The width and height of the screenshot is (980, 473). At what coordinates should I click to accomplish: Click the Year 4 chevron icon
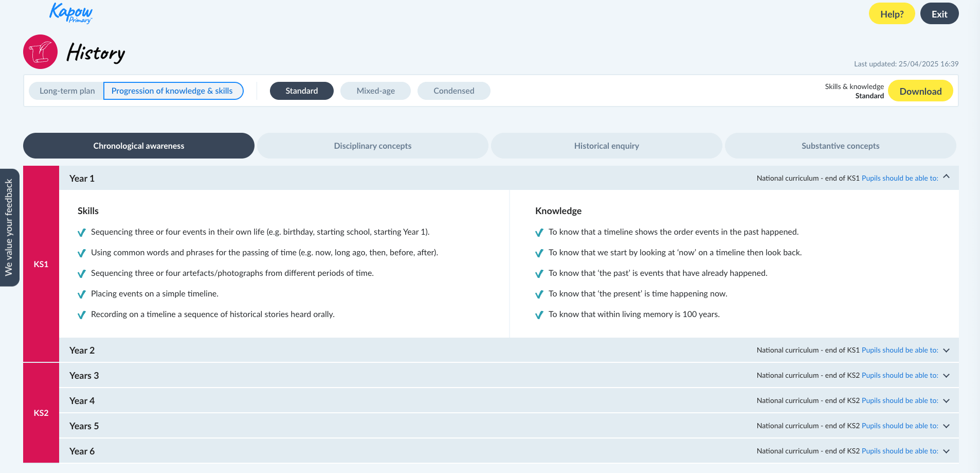point(946,401)
